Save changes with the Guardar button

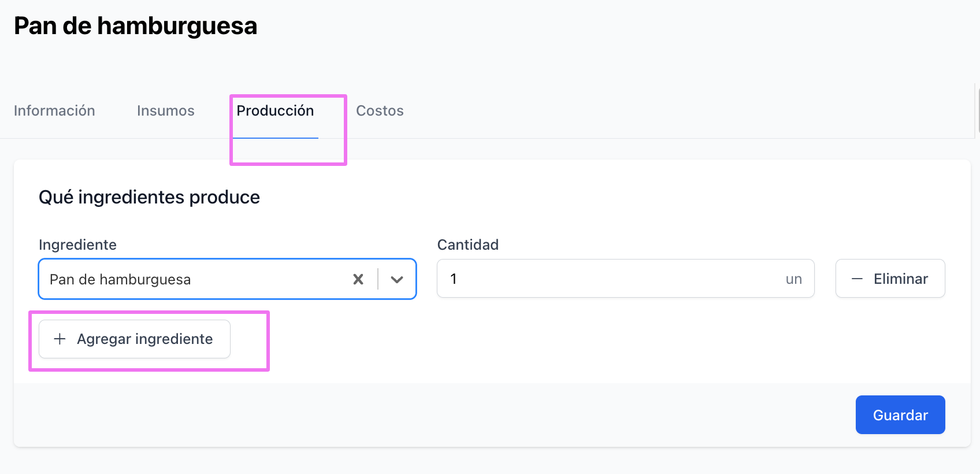click(900, 414)
